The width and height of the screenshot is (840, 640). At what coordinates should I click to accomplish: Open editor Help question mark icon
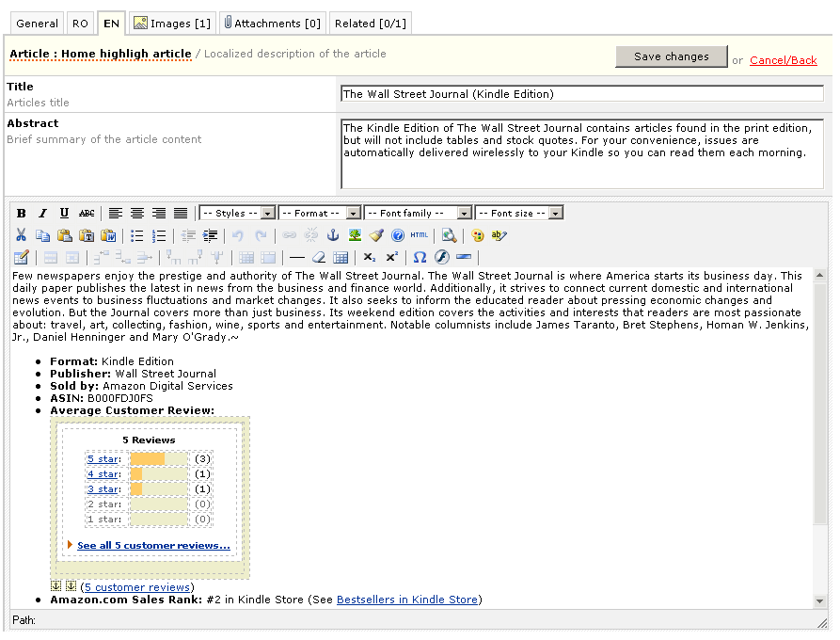(x=398, y=234)
